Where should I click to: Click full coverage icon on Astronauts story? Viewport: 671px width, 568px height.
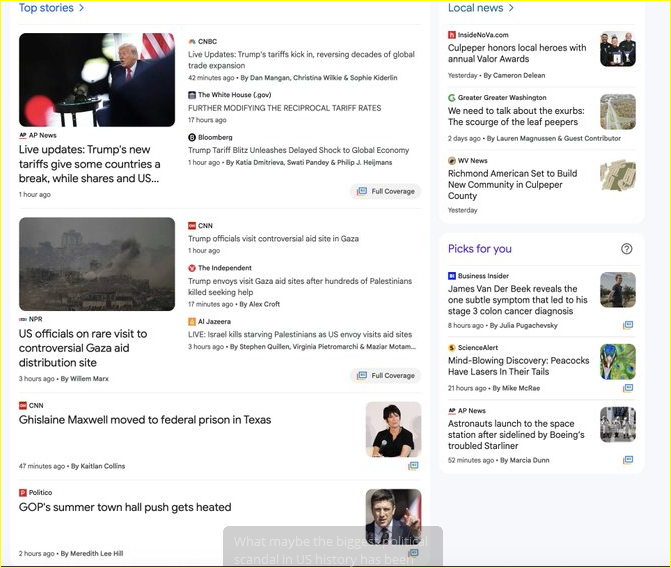pos(628,460)
